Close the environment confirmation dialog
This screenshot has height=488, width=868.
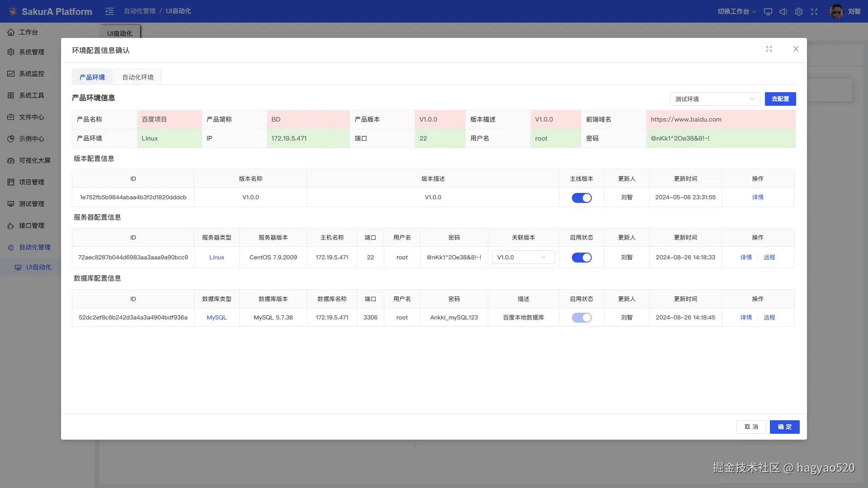[796, 49]
